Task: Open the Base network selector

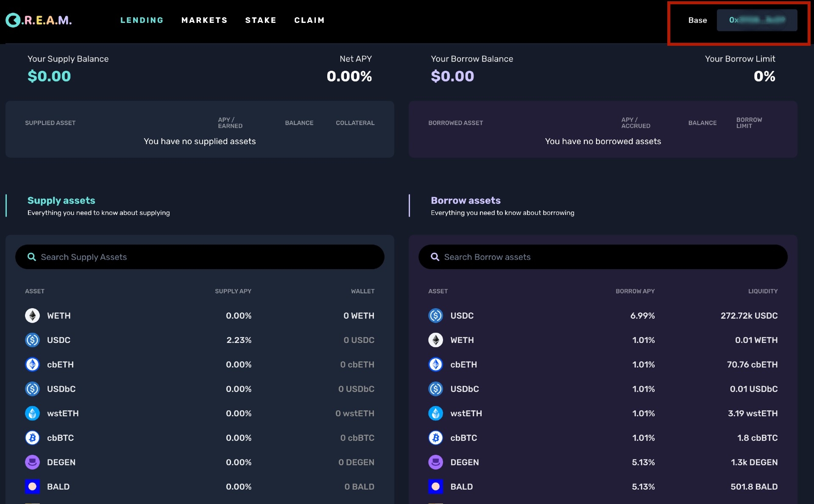Action: click(697, 20)
